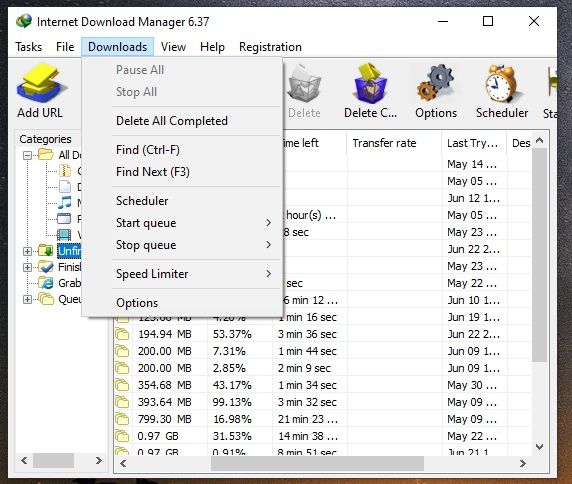Close the open Downloads menu
Viewport: 572px width, 484px height.
click(117, 47)
